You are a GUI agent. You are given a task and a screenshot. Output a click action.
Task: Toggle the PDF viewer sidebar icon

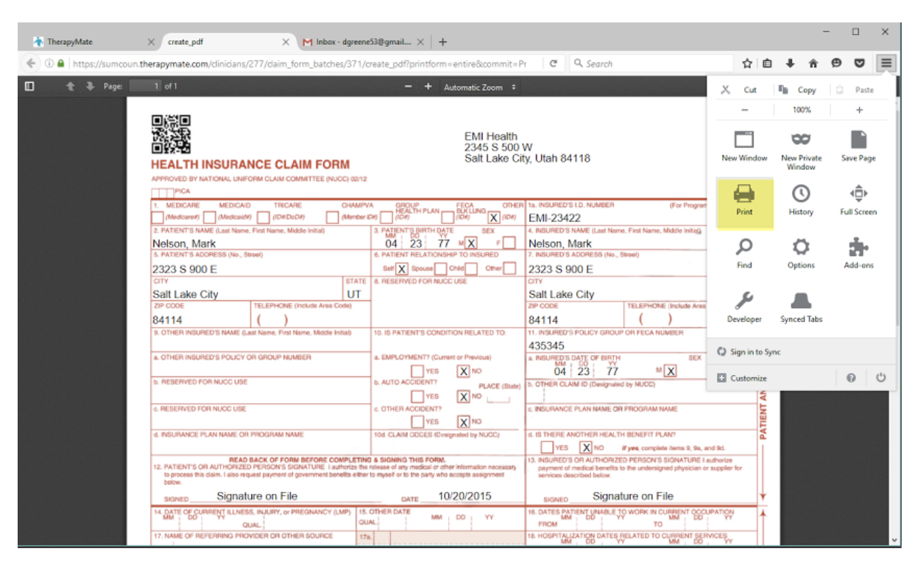[29, 86]
